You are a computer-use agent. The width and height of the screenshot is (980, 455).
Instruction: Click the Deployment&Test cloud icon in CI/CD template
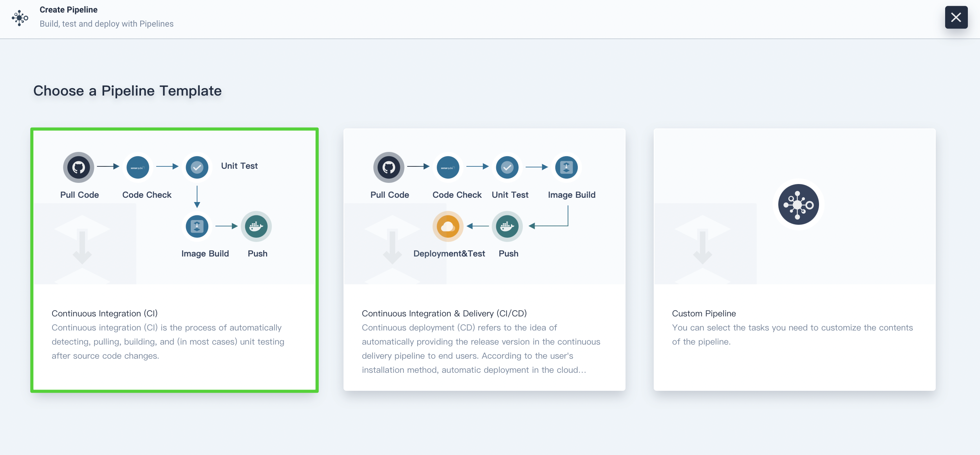click(x=448, y=226)
